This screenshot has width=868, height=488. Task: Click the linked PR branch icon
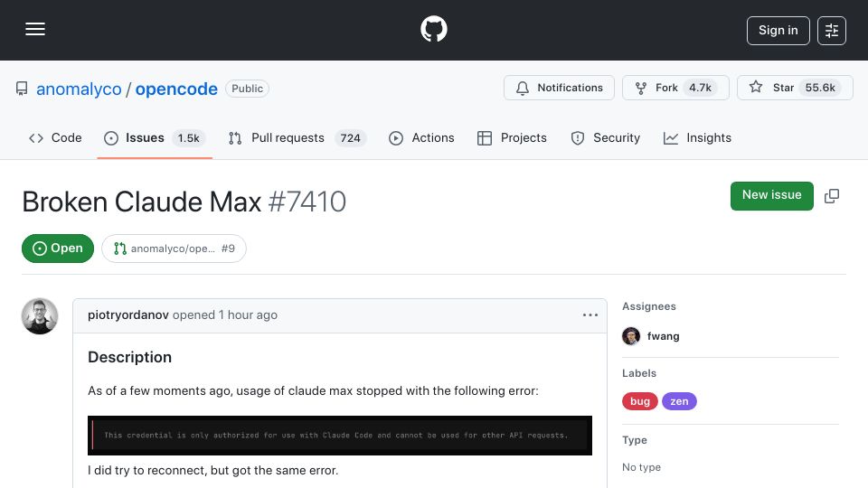[x=120, y=249]
